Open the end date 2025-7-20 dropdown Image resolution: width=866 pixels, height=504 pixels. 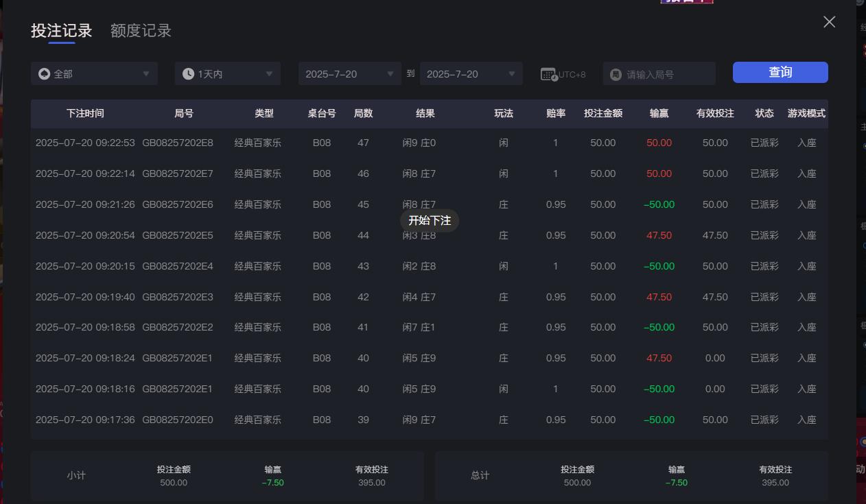471,73
